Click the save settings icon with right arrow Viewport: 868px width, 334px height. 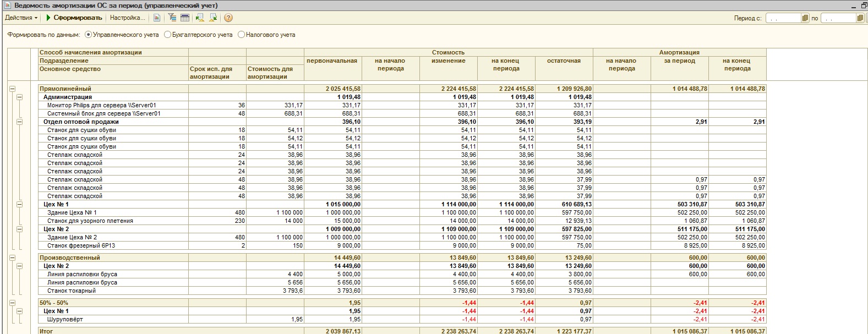(x=213, y=18)
